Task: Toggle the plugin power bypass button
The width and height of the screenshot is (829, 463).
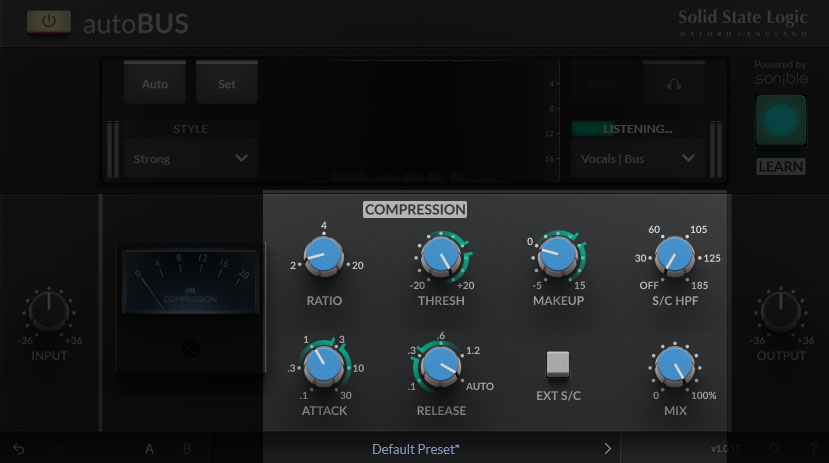Action: tap(48, 22)
